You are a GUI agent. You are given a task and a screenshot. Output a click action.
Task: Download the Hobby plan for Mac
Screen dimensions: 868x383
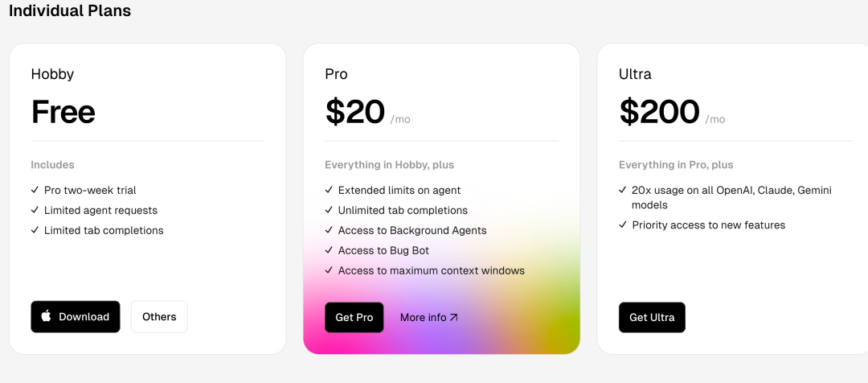click(x=76, y=316)
